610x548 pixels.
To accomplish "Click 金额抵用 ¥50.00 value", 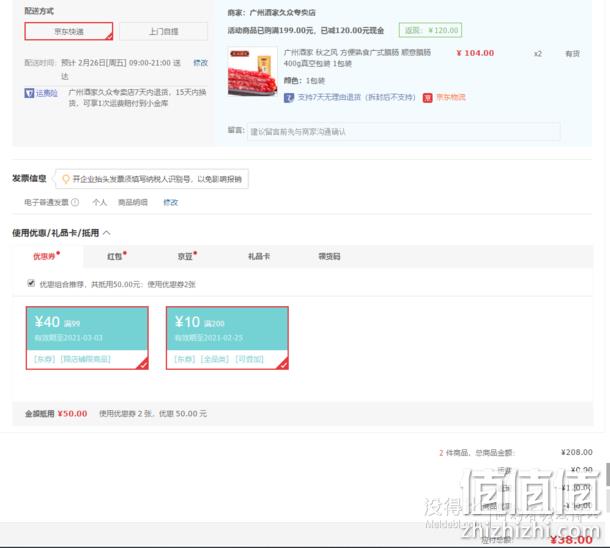I will tap(72, 413).
